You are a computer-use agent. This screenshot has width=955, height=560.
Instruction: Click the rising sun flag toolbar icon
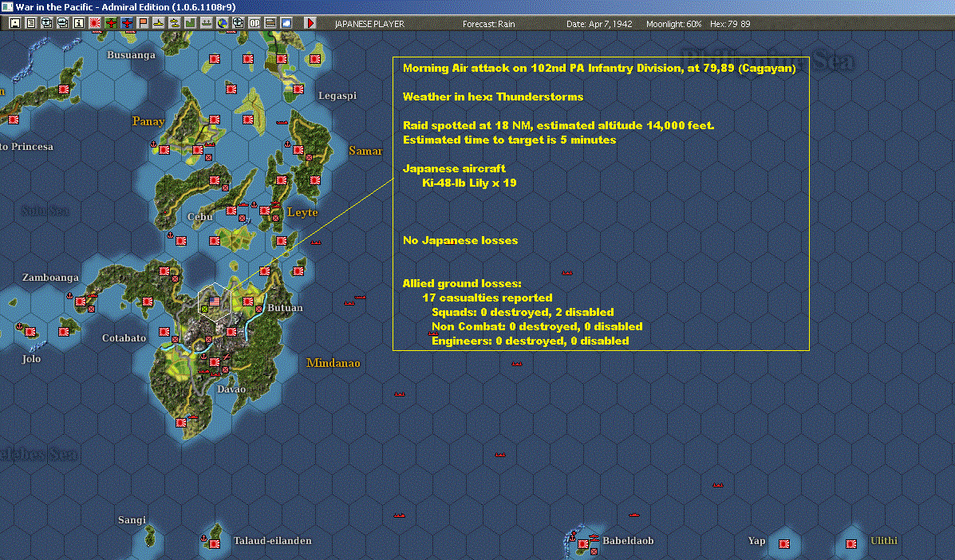(94, 23)
